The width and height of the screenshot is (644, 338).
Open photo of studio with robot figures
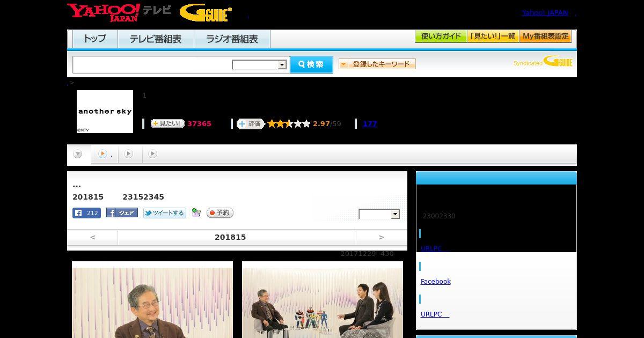(x=323, y=300)
